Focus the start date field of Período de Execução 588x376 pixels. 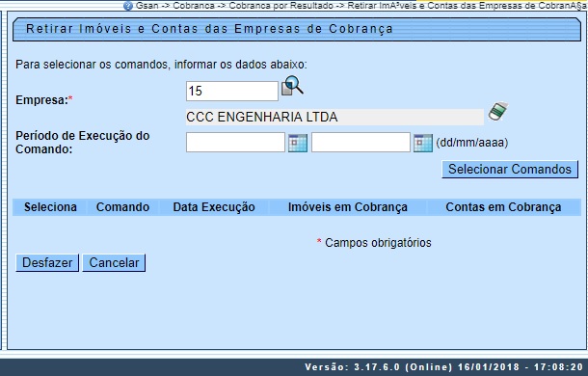pos(235,143)
